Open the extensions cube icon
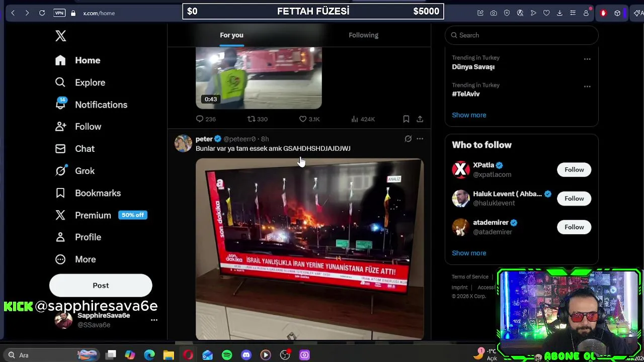 click(617, 13)
